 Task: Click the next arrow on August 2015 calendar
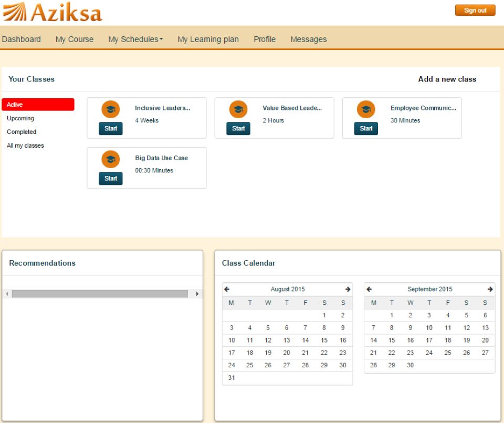[x=348, y=288]
